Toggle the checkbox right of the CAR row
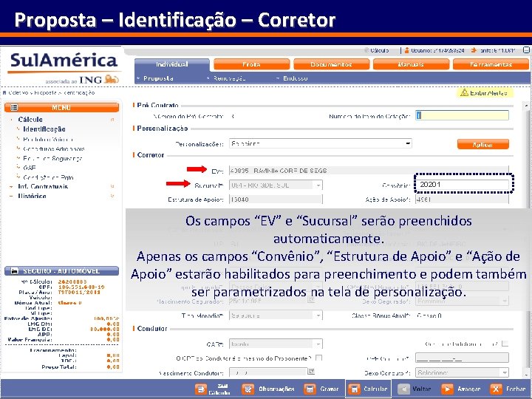532x399 pixels. [x=505, y=344]
